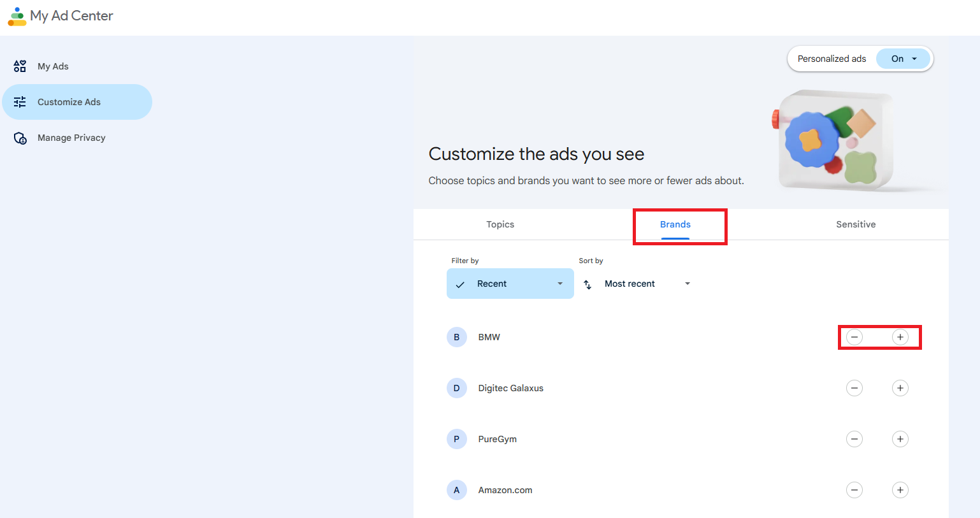Screen dimensions: 980x518
Task: Go to My Ads in sidebar
Action: click(76, 66)
